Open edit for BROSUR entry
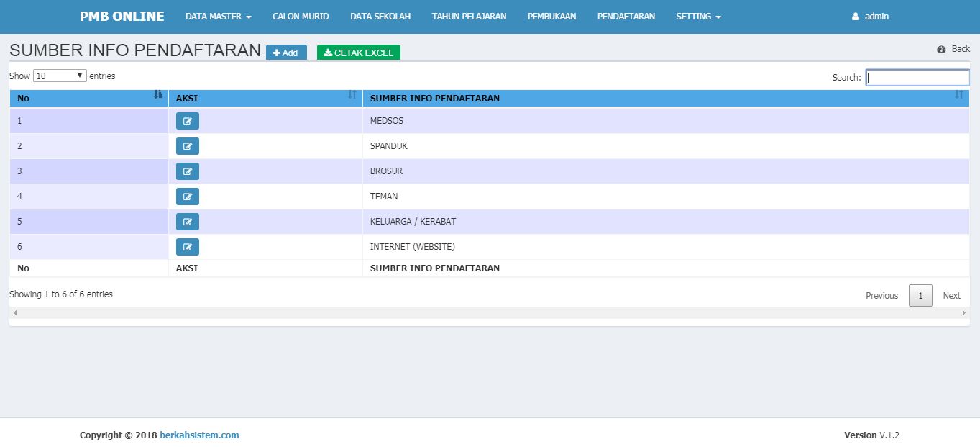The image size is (980, 447). [x=187, y=171]
